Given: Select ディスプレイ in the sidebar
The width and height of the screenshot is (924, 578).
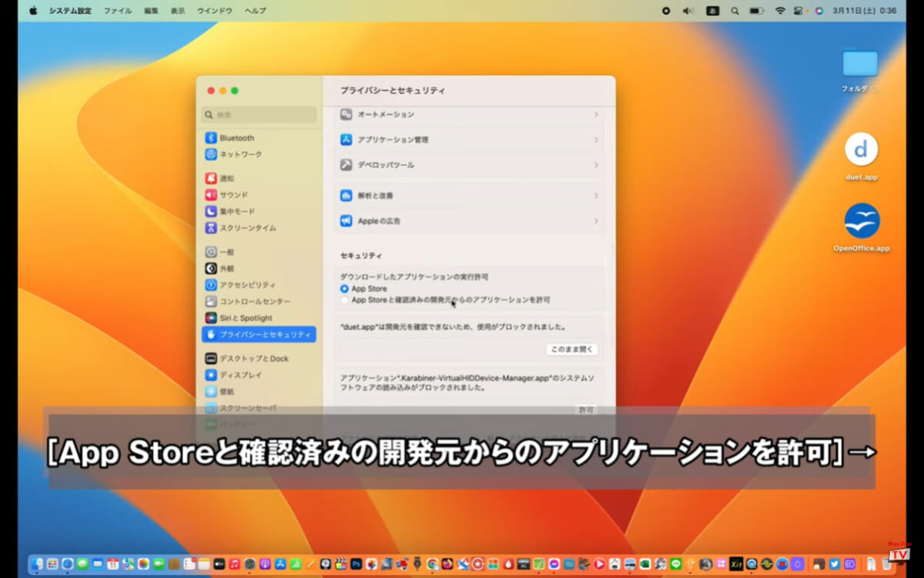Looking at the screenshot, I should tap(259, 375).
